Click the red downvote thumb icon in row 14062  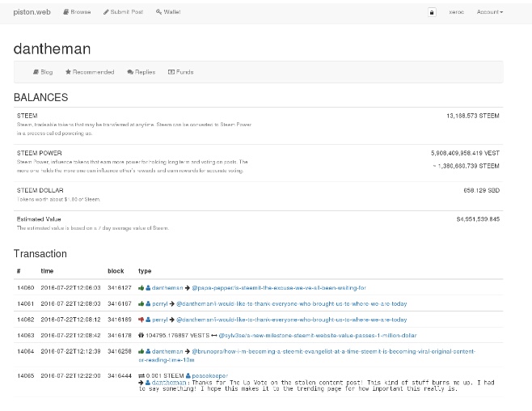(141, 320)
